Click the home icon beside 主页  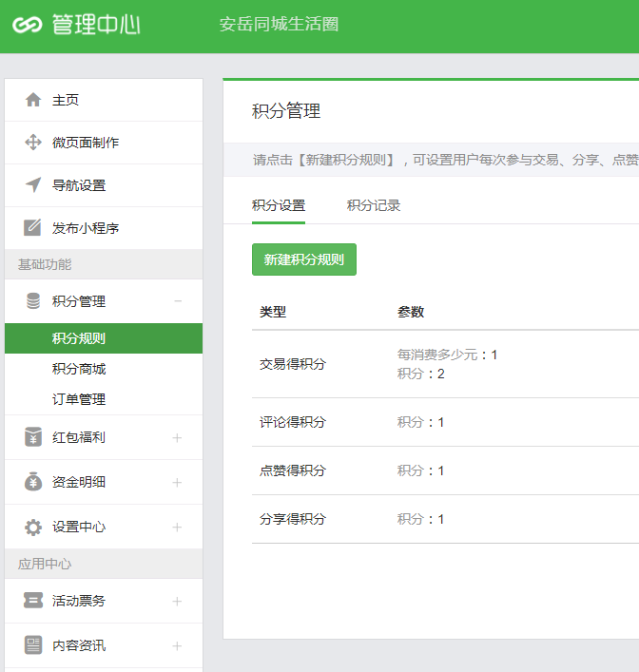tap(33, 100)
